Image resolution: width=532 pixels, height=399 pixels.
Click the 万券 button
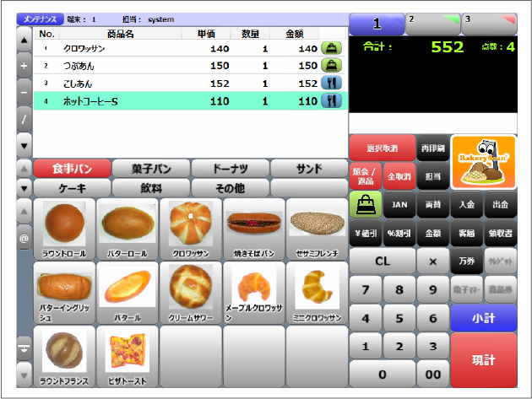466,261
